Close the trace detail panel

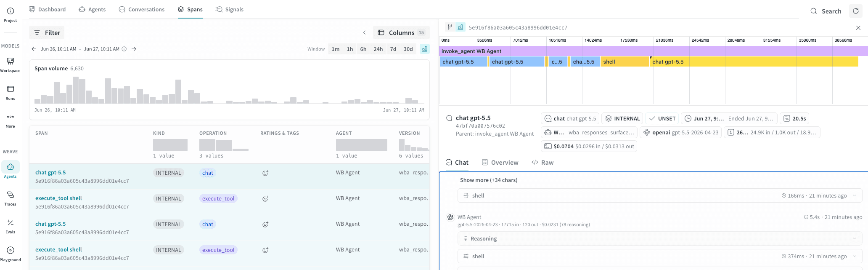pos(858,28)
